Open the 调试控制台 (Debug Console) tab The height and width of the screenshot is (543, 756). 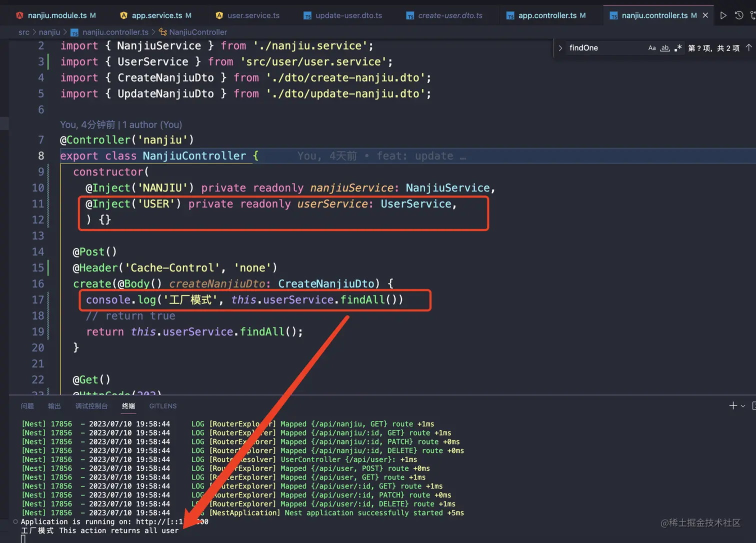(x=91, y=406)
